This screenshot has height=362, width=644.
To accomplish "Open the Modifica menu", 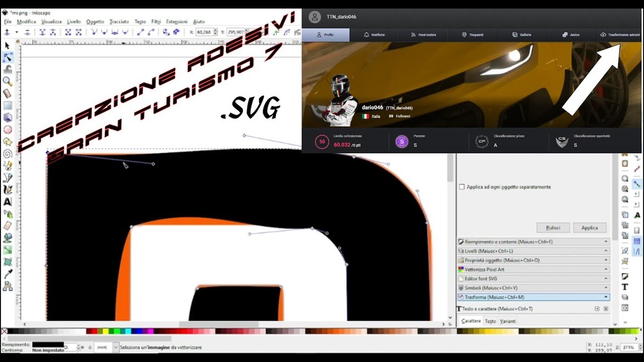I will click(x=26, y=22).
